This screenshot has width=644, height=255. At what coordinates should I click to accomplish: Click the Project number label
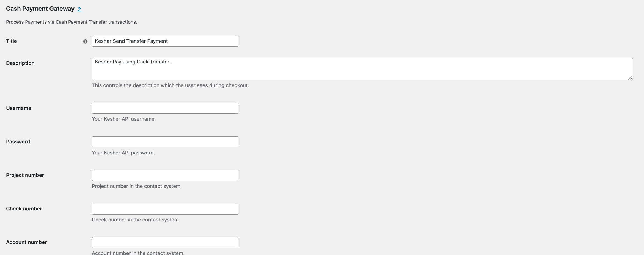click(25, 175)
